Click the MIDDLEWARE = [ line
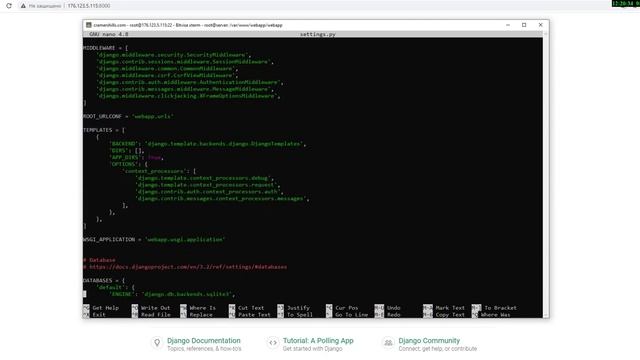 [106, 48]
